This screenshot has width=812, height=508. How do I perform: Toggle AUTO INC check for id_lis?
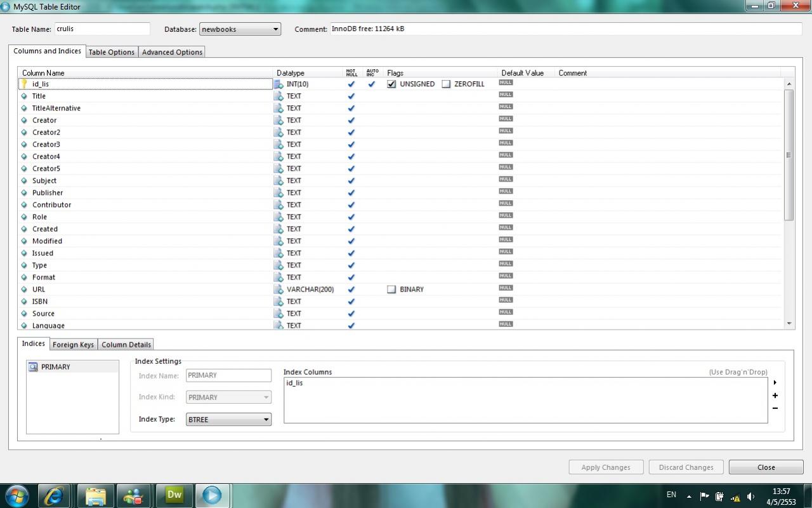(x=372, y=84)
